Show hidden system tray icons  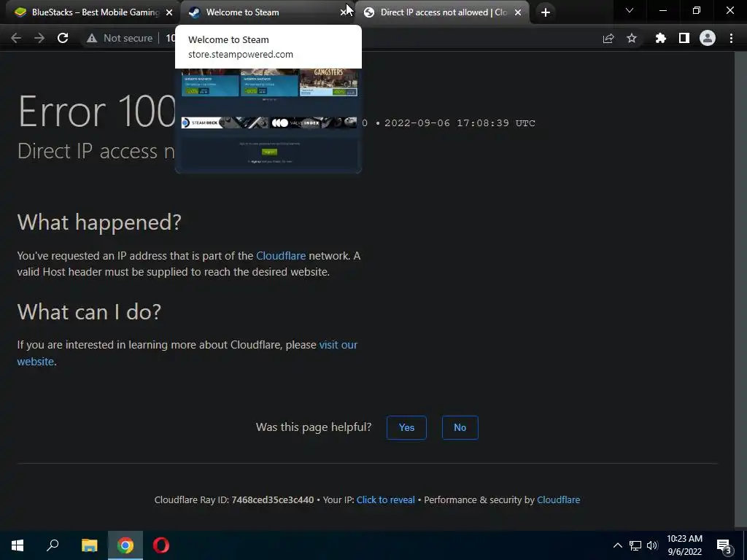[617, 545]
